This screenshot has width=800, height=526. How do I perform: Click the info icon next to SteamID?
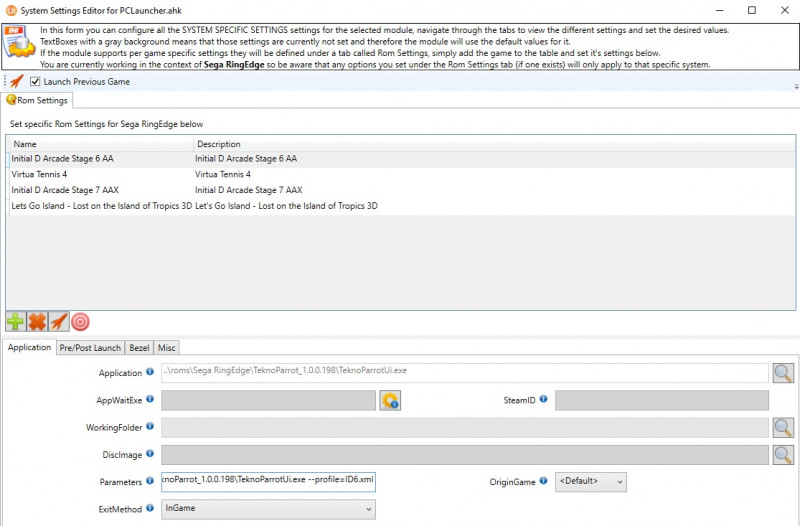(x=543, y=399)
